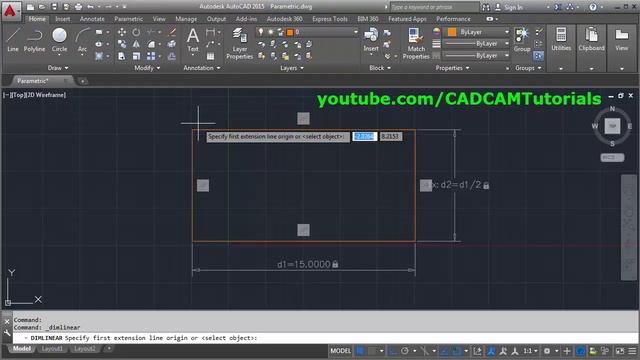Image resolution: width=640 pixels, height=360 pixels.
Task: Expand the Properties panel
Action: (452, 68)
